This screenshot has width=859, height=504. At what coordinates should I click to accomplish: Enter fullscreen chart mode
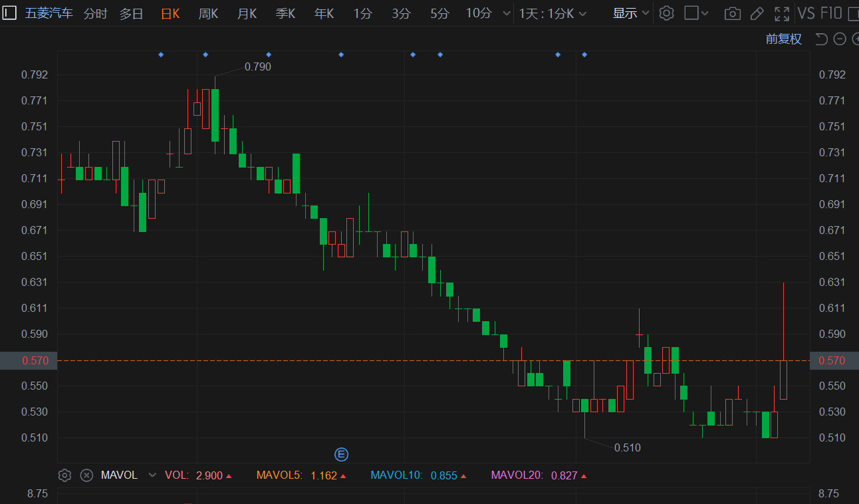pos(782,13)
